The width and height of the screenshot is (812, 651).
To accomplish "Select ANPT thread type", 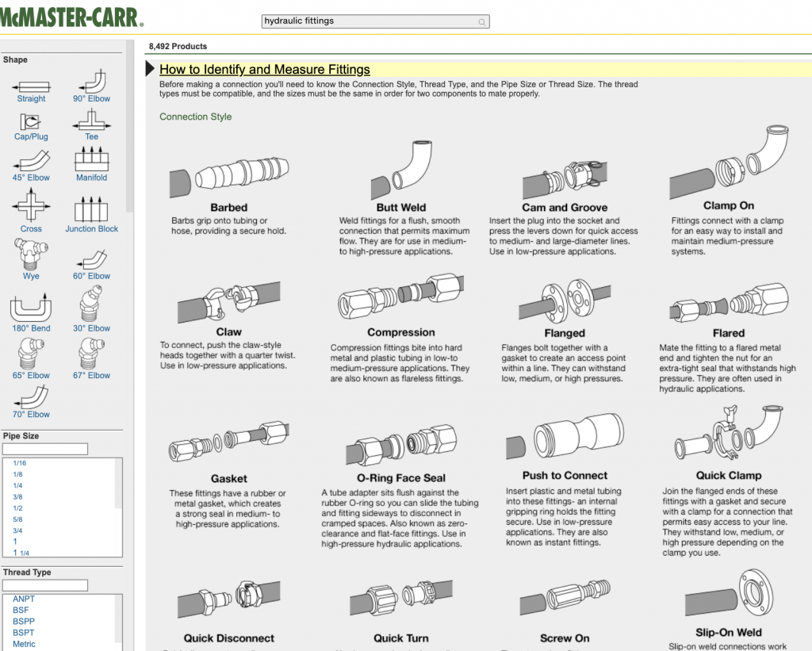I will coord(24,599).
